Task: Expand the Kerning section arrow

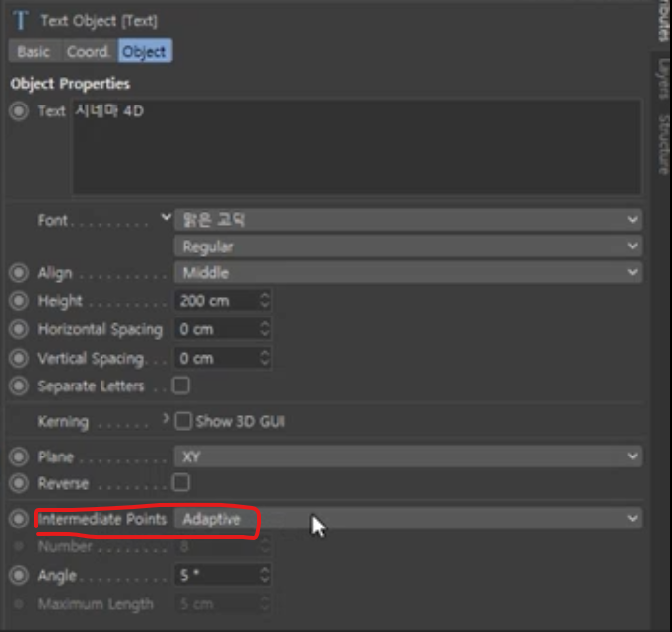Action: (166, 418)
